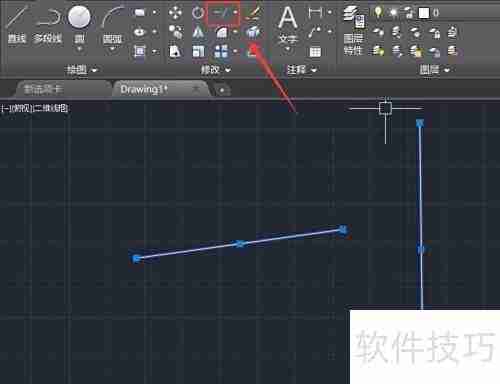Viewport: 500px width, 384px height.
Task: Click the layer Off tool icon
Action: (378, 32)
